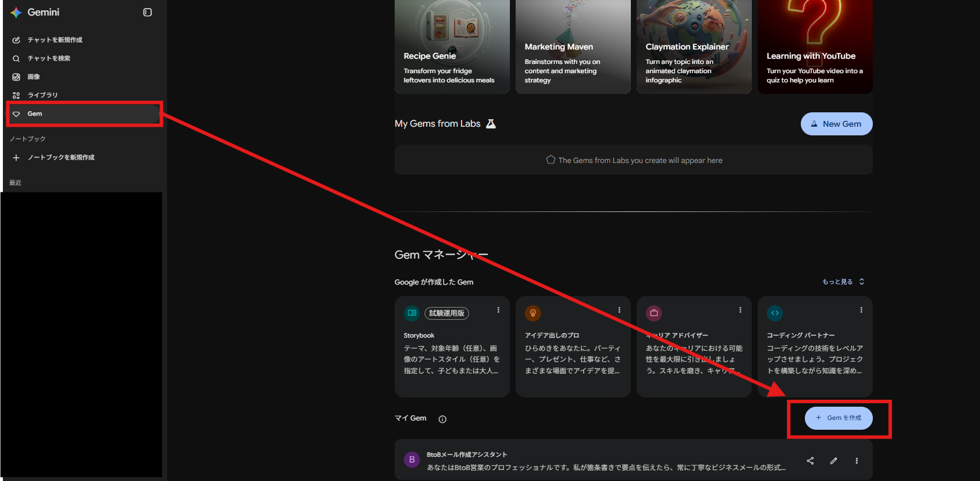Click the Gemini sparkle logo

16,13
